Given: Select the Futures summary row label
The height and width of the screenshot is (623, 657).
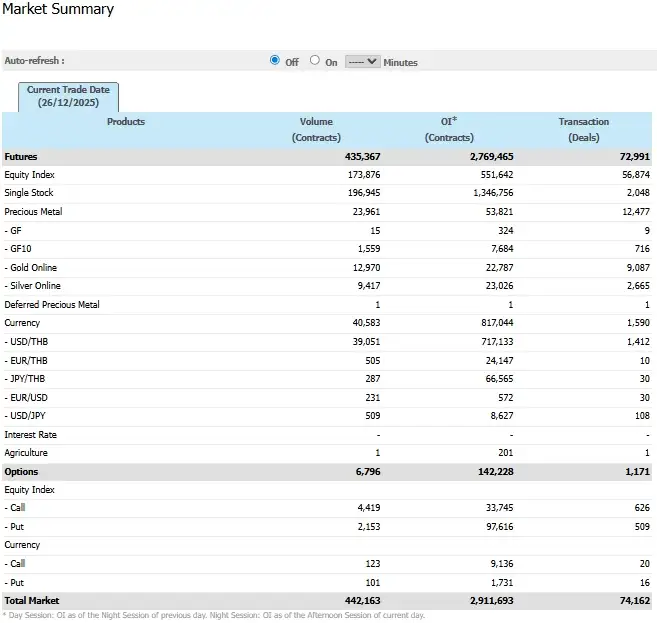Looking at the screenshot, I should (x=21, y=157).
